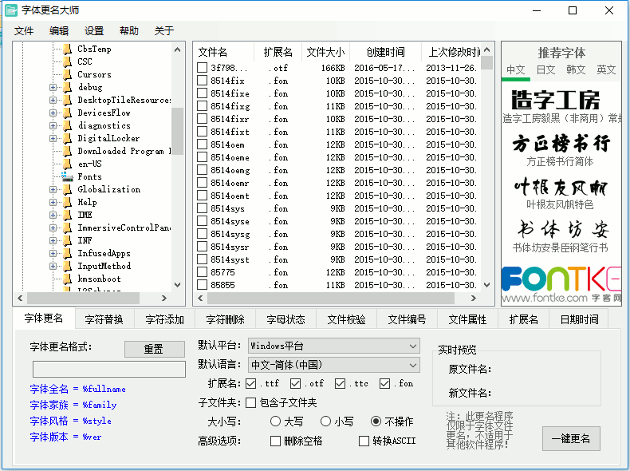Uncheck the .ttc extension checkbox
The width and height of the screenshot is (630, 471).
click(340, 384)
